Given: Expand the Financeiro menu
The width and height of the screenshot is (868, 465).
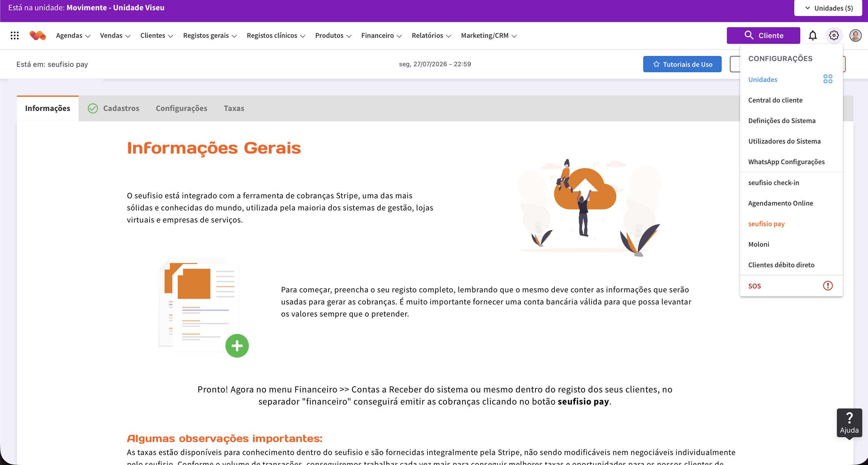Looking at the screenshot, I should click(x=381, y=35).
